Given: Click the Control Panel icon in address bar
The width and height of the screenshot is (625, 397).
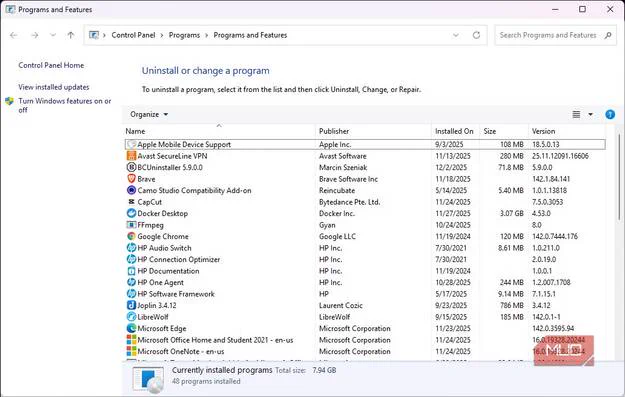Looking at the screenshot, I should [x=94, y=35].
